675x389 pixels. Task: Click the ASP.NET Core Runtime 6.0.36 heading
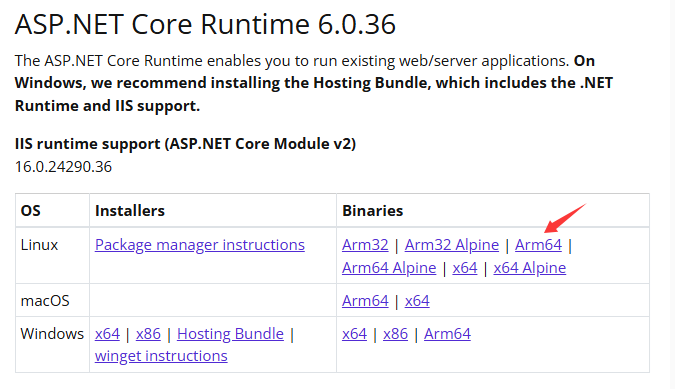point(205,24)
